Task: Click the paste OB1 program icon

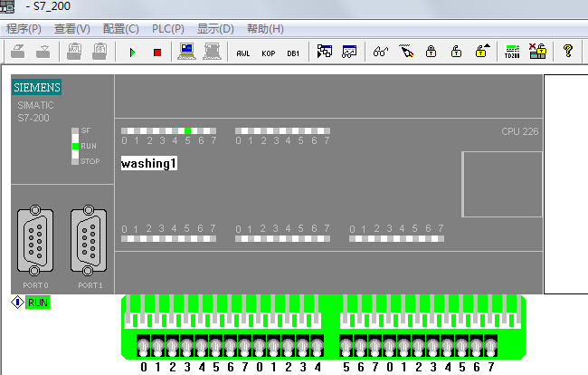Action: (74, 52)
